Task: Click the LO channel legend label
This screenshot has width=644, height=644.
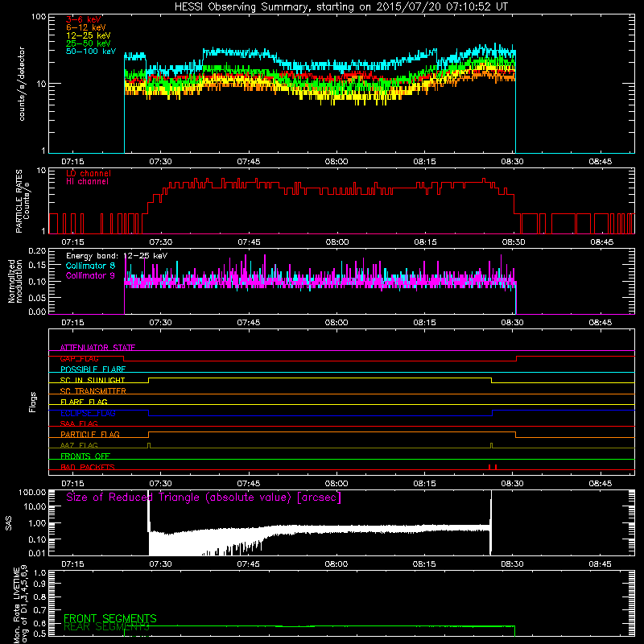Action: (89, 173)
